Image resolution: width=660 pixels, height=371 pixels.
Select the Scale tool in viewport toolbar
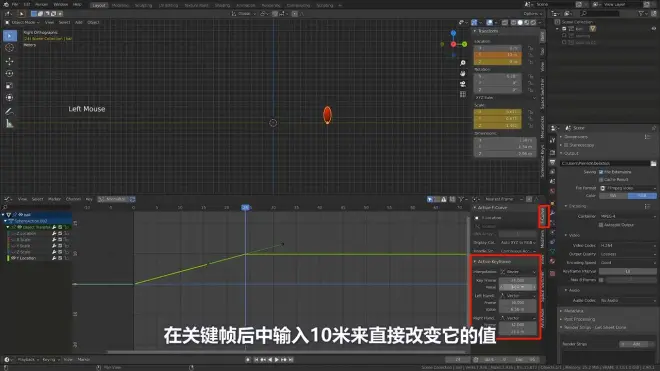pos(9,85)
